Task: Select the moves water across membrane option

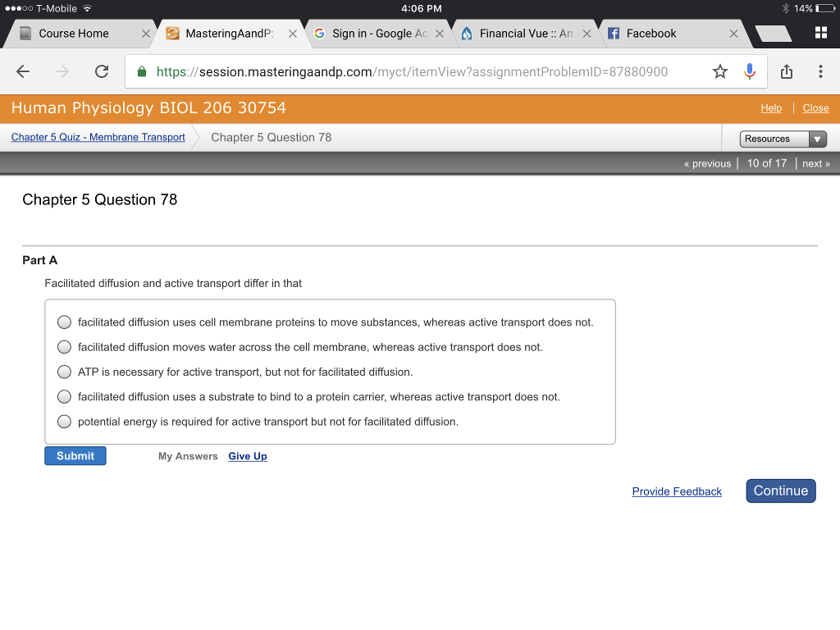Action: click(64, 347)
